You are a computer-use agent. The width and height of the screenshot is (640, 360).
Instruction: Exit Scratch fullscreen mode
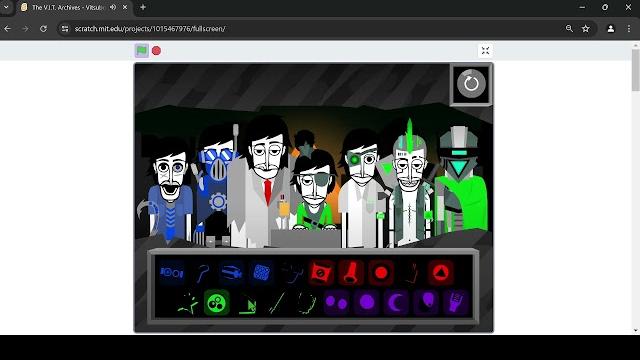[485, 51]
